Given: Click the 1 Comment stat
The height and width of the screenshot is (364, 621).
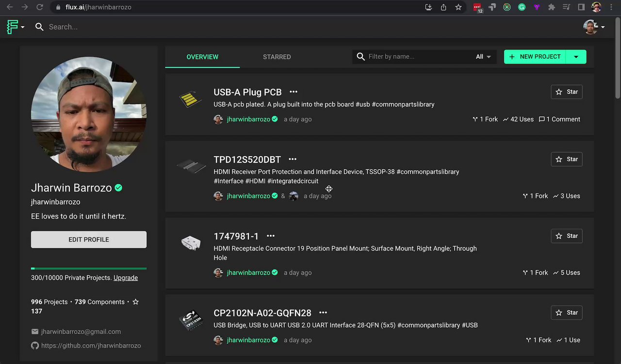Looking at the screenshot, I should coord(559,119).
